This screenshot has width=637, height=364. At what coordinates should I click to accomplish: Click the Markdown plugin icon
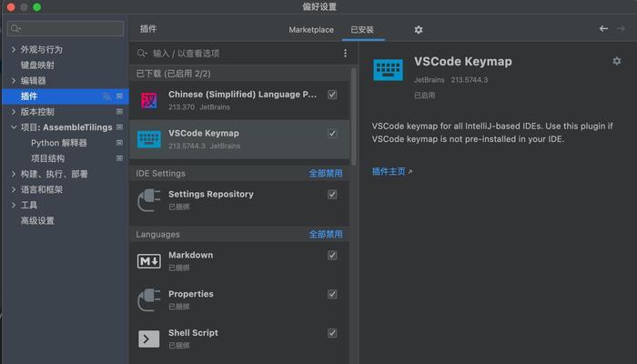(x=148, y=261)
